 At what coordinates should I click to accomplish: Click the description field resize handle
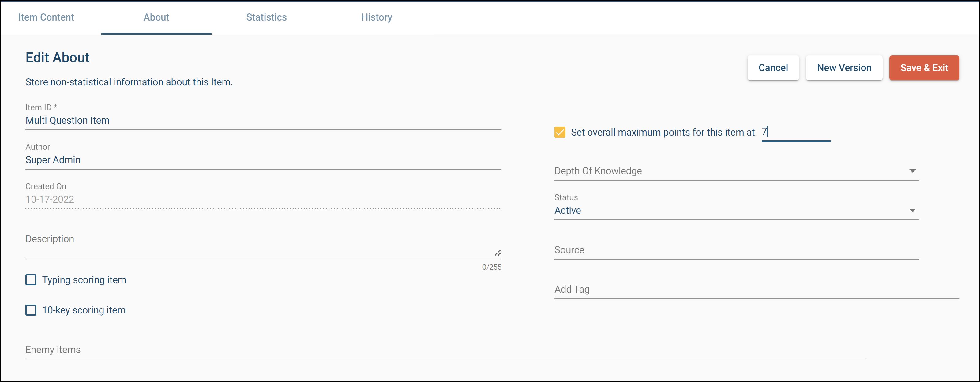(x=498, y=253)
